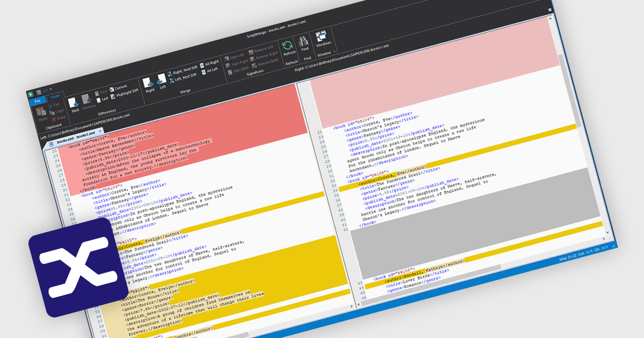This screenshot has width=644, height=338.
Task: Go to the Current difference
Action: [x=118, y=87]
